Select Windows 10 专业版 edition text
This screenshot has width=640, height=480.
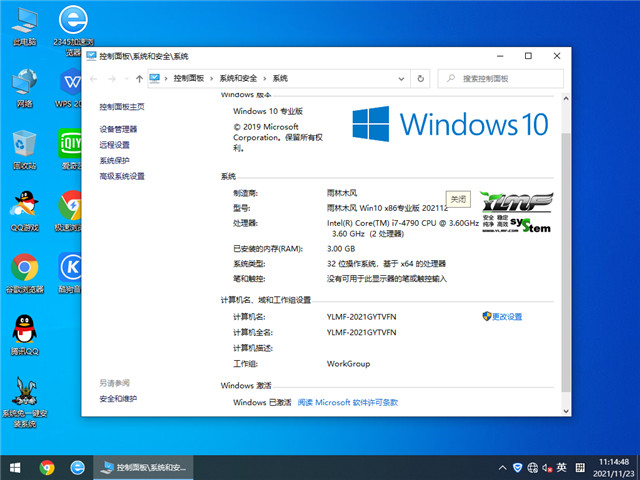(268, 111)
